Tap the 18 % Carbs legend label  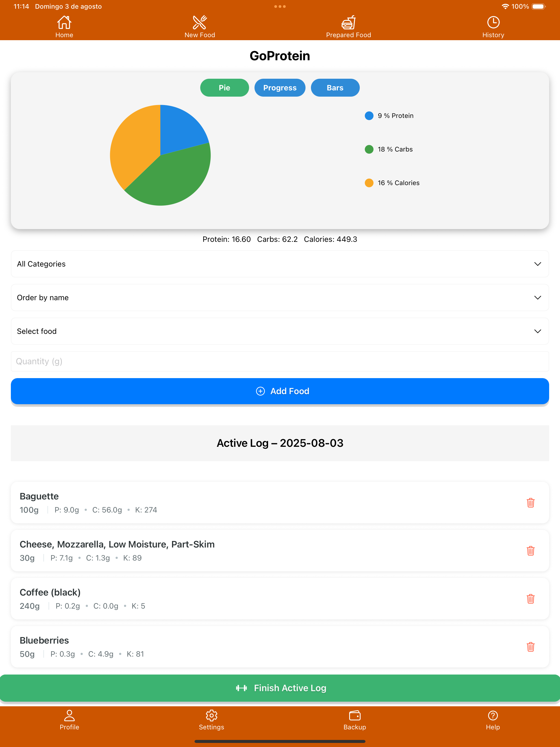395,149
